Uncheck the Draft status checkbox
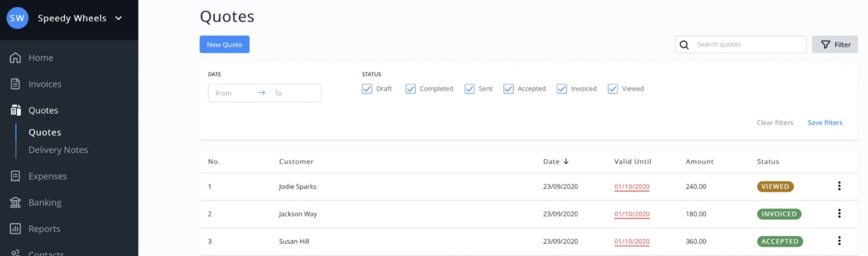 click(x=367, y=89)
